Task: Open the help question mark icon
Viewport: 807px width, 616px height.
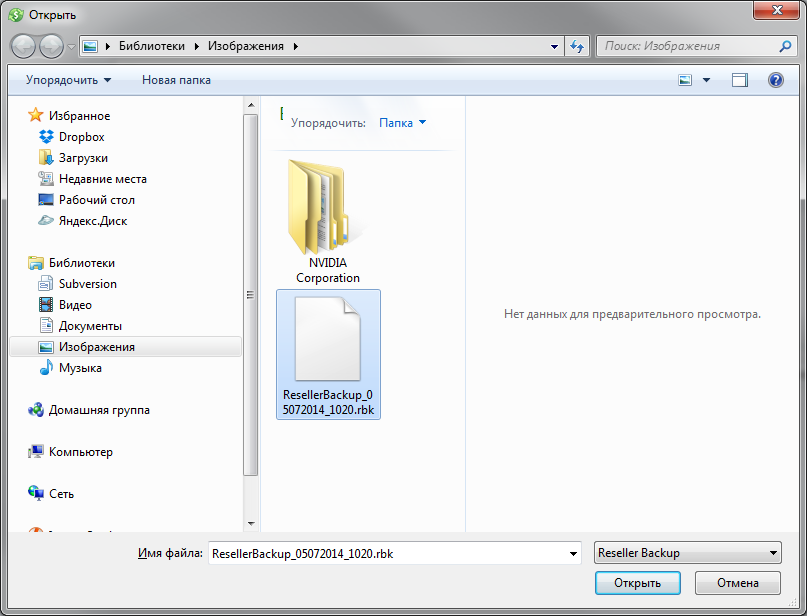Action: pos(775,80)
